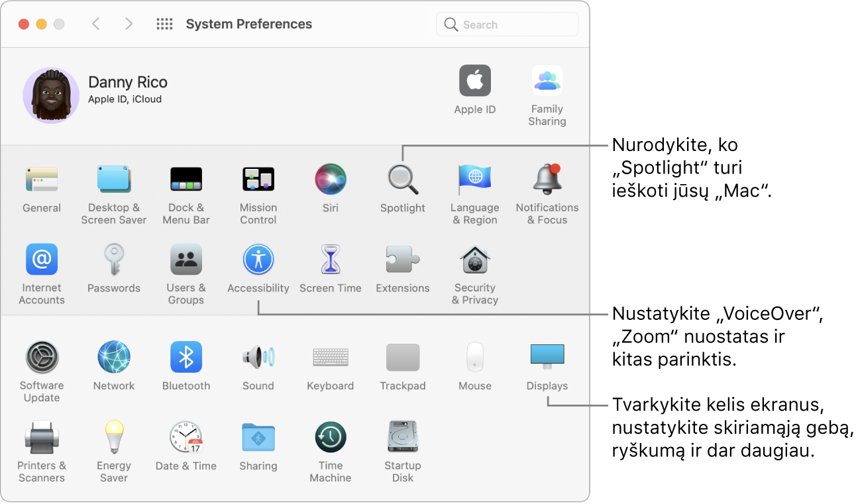
Task: Click the Search field
Action: coord(507,25)
